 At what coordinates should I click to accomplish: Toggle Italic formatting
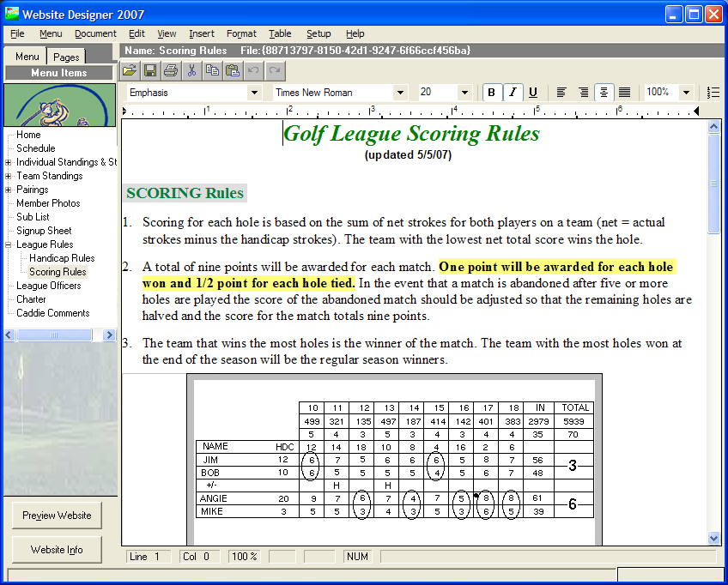[513, 93]
